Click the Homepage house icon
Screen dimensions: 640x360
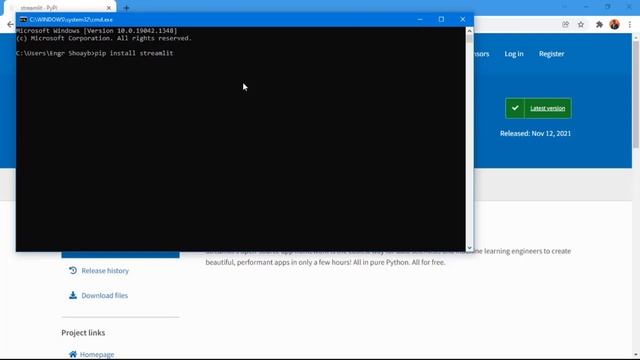(73, 354)
